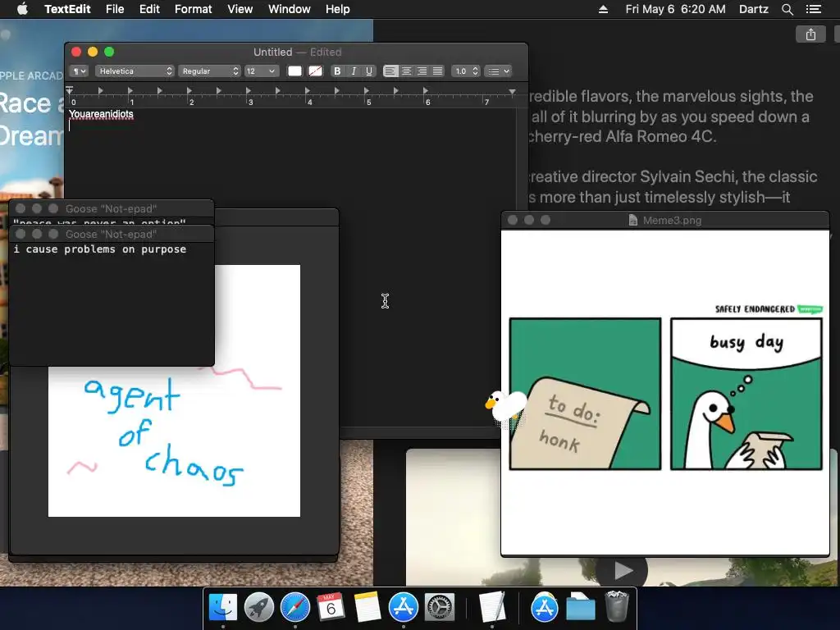This screenshot has height=630, width=840.
Task: Open the paragraph styles dropdown in TextEdit
Action: click(79, 71)
